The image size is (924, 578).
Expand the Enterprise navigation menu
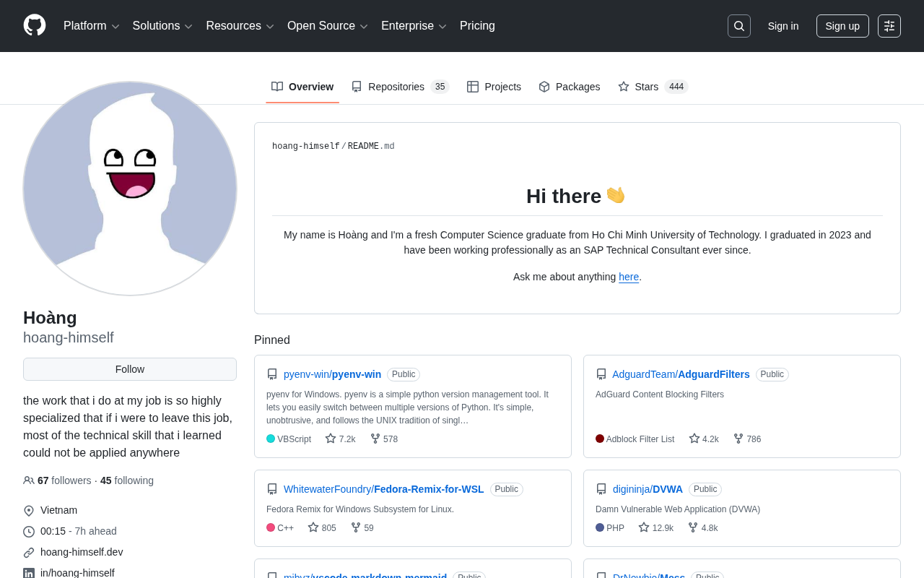click(x=414, y=26)
